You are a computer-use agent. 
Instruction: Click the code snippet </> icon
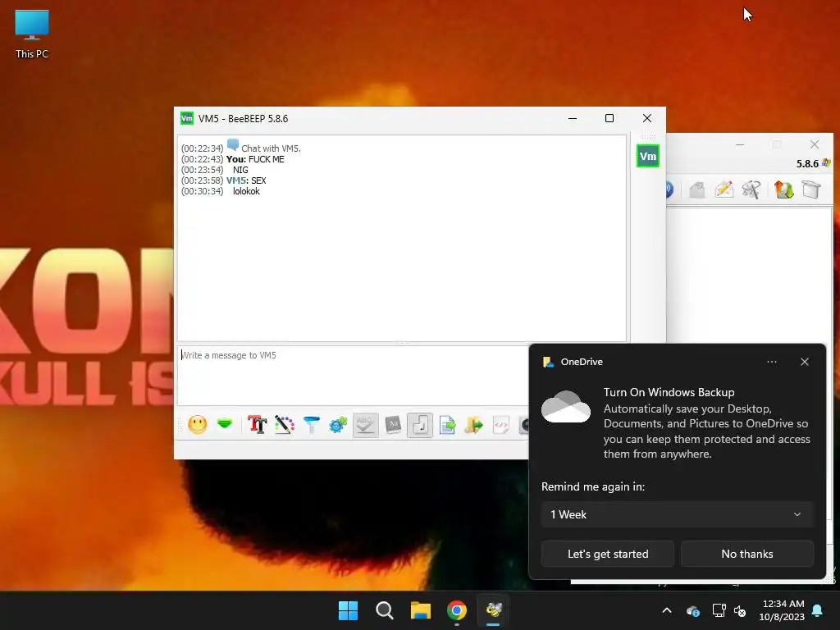(x=501, y=425)
